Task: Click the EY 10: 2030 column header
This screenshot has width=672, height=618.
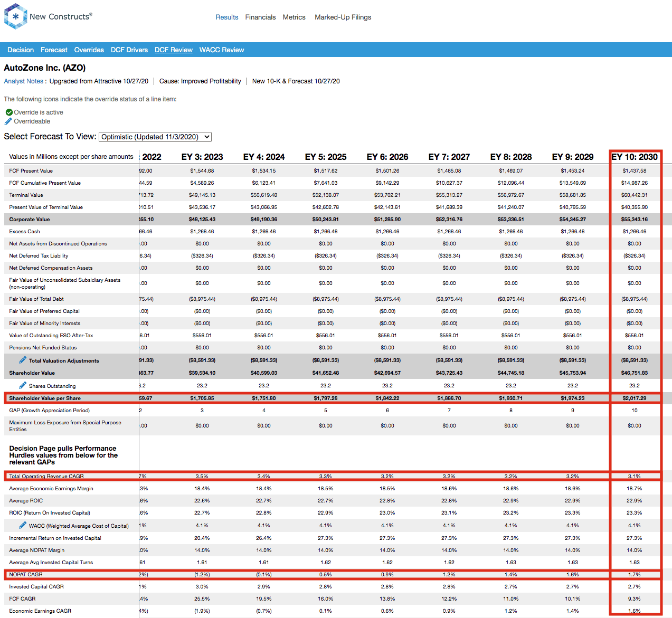Action: (635, 157)
